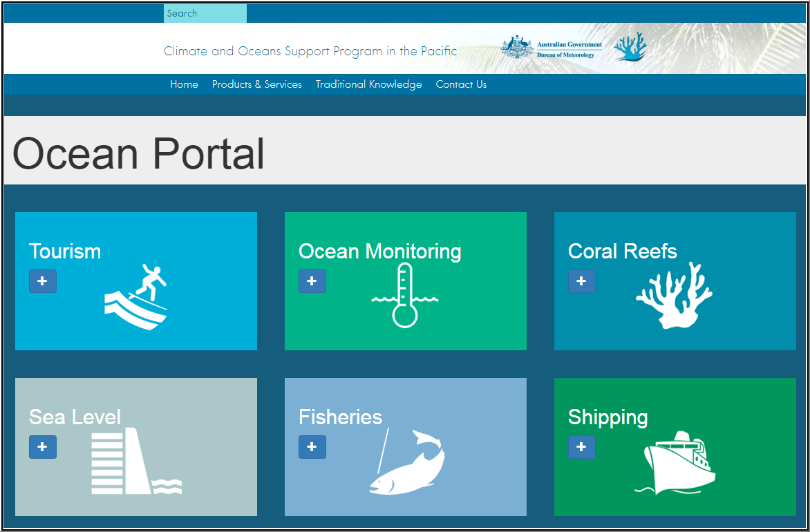Click inside the Search box
Screen dimensions: 810x532
[205, 12]
